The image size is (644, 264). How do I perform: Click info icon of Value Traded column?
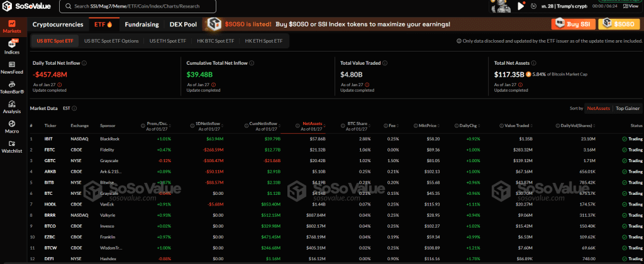pyautogui.click(x=502, y=126)
